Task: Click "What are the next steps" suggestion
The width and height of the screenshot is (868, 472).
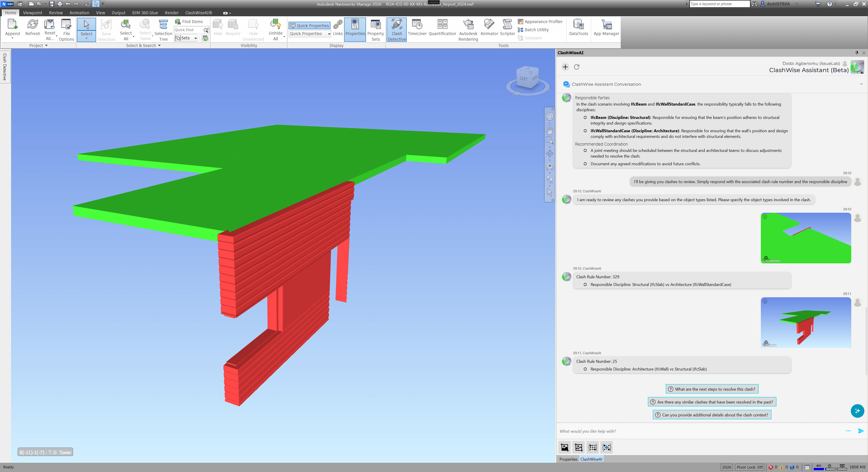Action: click(712, 389)
